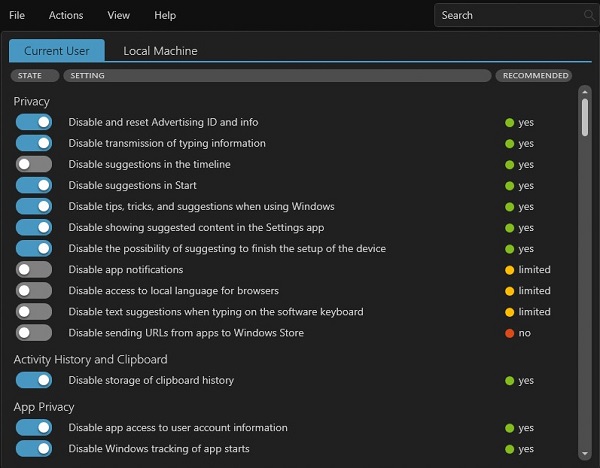Image resolution: width=600 pixels, height=468 pixels.
Task: Click the App Privacy section heading
Action: [44, 407]
